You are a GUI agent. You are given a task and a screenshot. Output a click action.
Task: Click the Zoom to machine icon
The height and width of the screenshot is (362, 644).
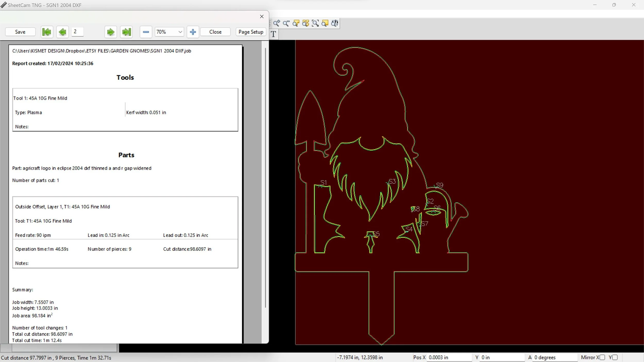tap(335, 23)
